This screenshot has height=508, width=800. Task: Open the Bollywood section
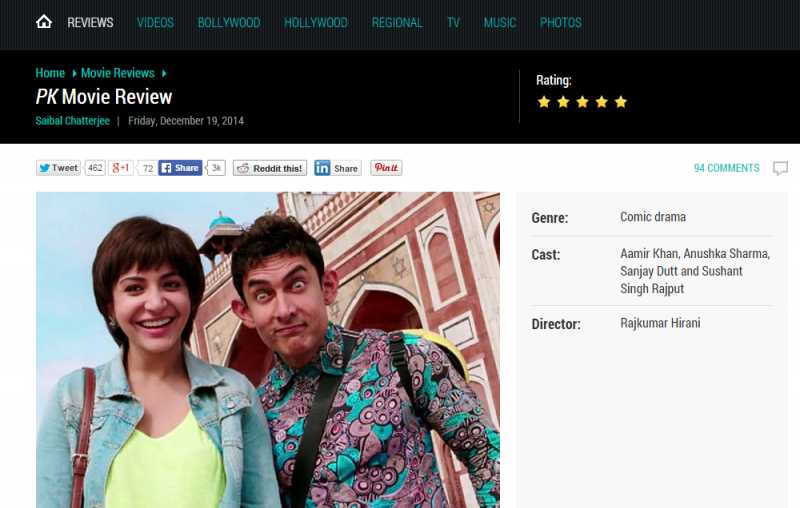(229, 22)
